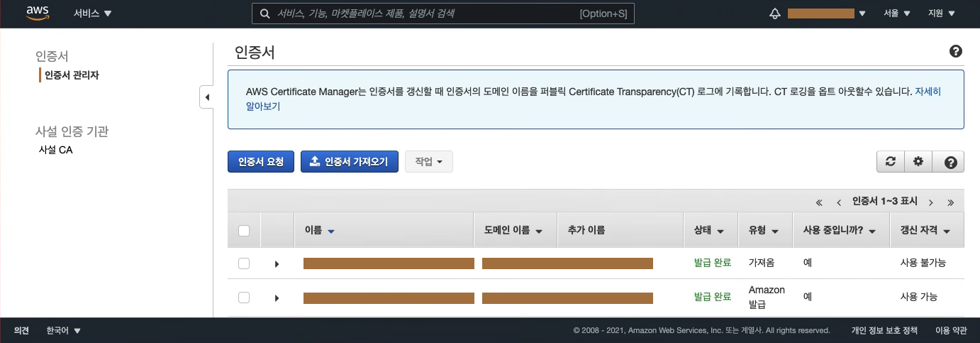Open the account name dropdown
The image size is (980, 343).
coord(826,13)
